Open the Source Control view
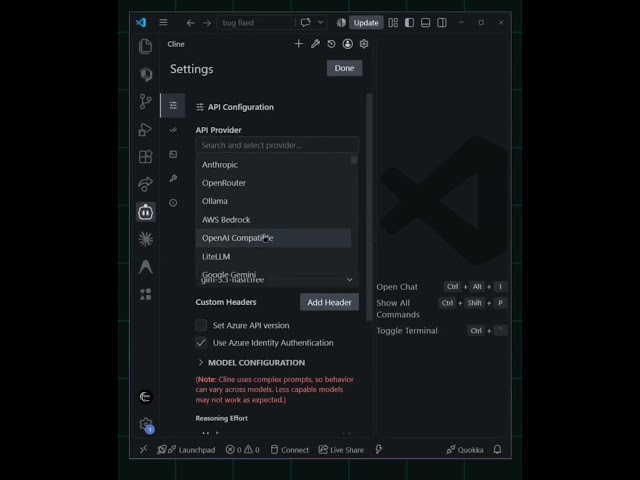 (145, 101)
